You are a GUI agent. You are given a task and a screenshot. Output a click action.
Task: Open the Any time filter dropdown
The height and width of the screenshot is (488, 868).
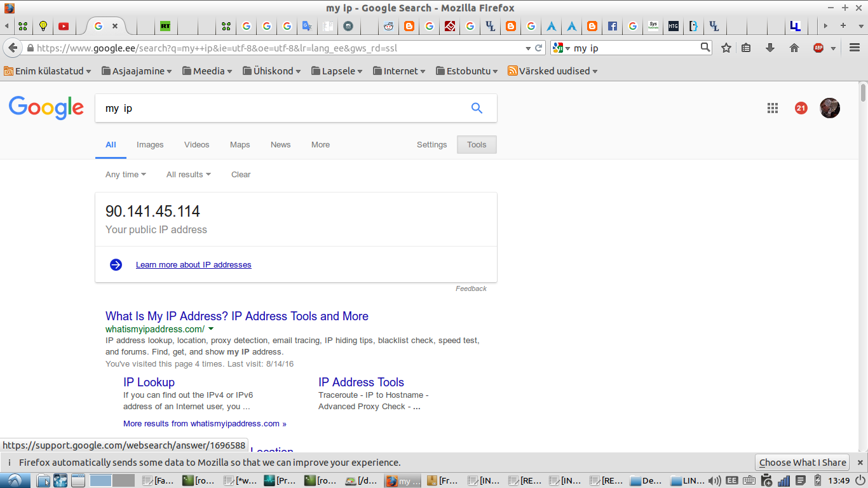(126, 174)
